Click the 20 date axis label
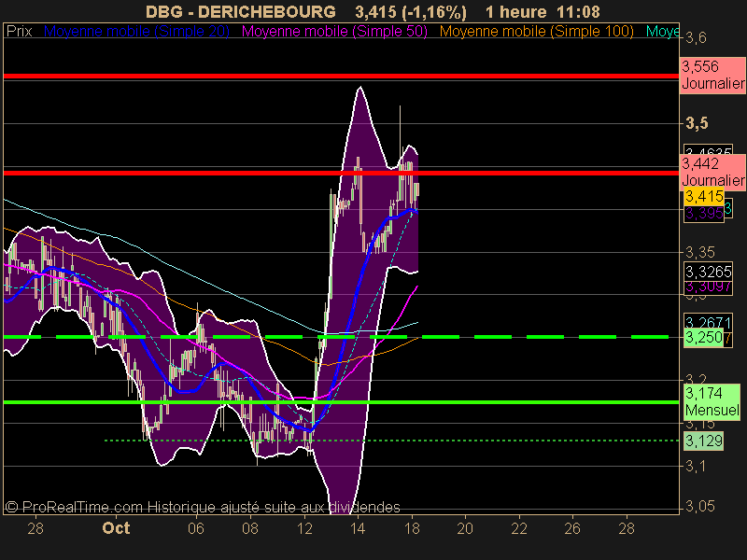The height and width of the screenshot is (560, 747). (465, 528)
